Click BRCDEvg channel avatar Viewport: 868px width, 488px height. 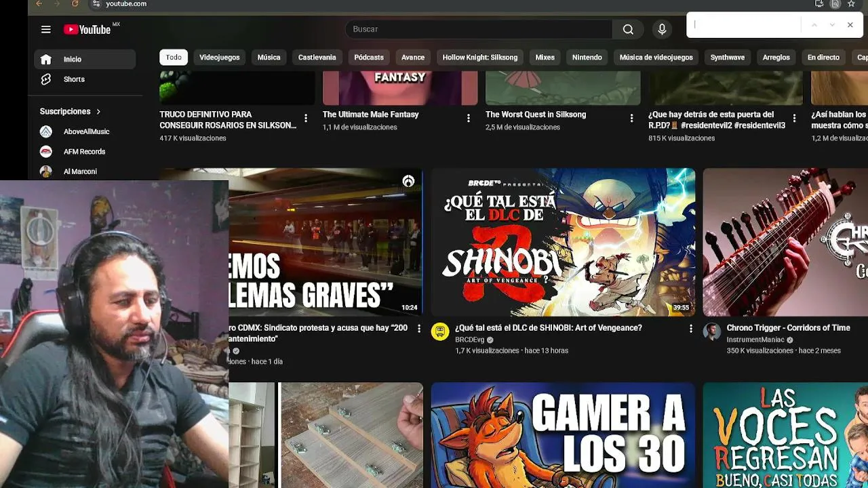[x=440, y=331]
